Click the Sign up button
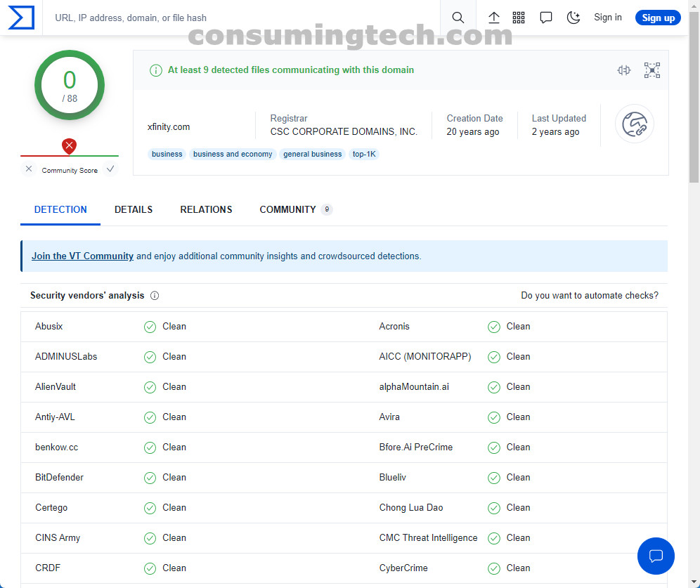This screenshot has width=700, height=588. (x=658, y=18)
